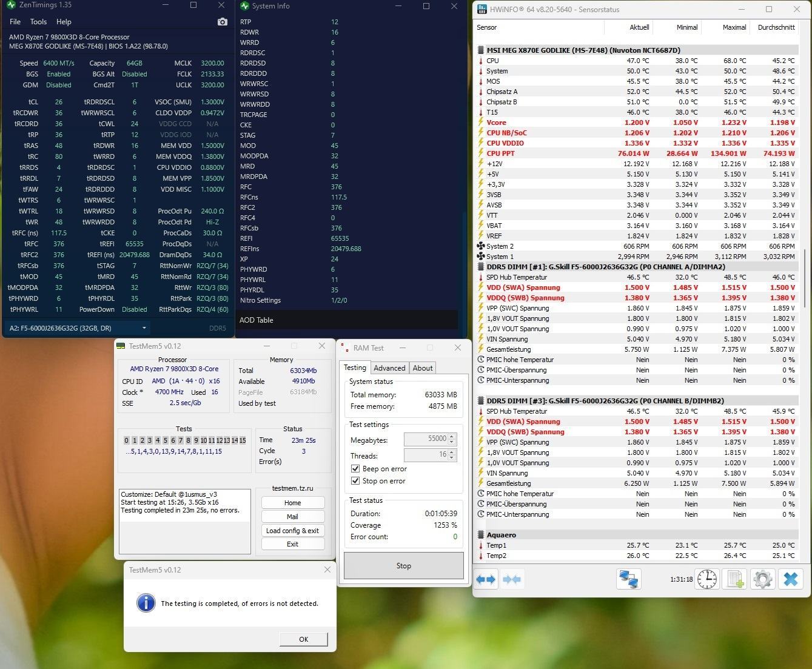Click HWiNFO network computers icon

click(x=628, y=579)
